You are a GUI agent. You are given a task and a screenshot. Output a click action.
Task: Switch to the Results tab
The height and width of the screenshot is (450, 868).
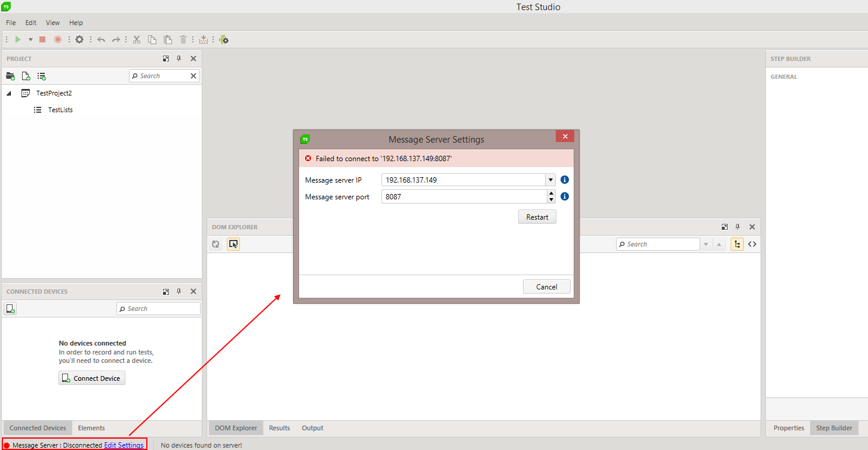coord(279,428)
